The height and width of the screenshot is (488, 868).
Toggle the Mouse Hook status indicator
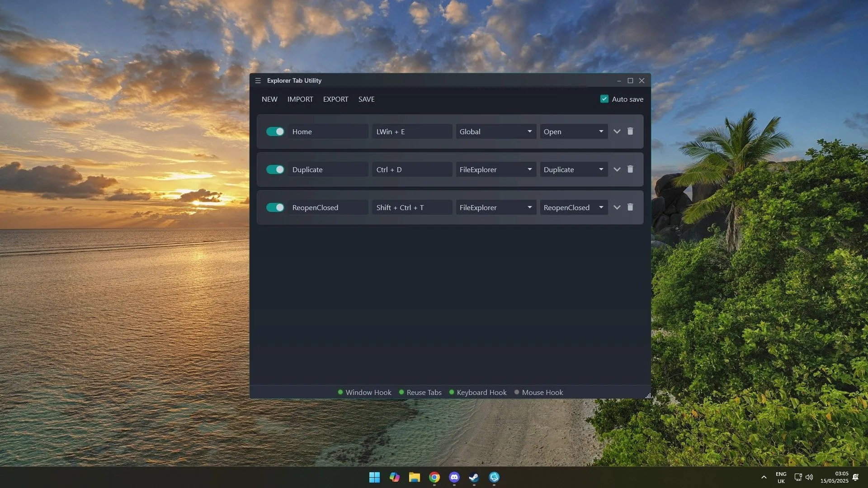tap(538, 392)
